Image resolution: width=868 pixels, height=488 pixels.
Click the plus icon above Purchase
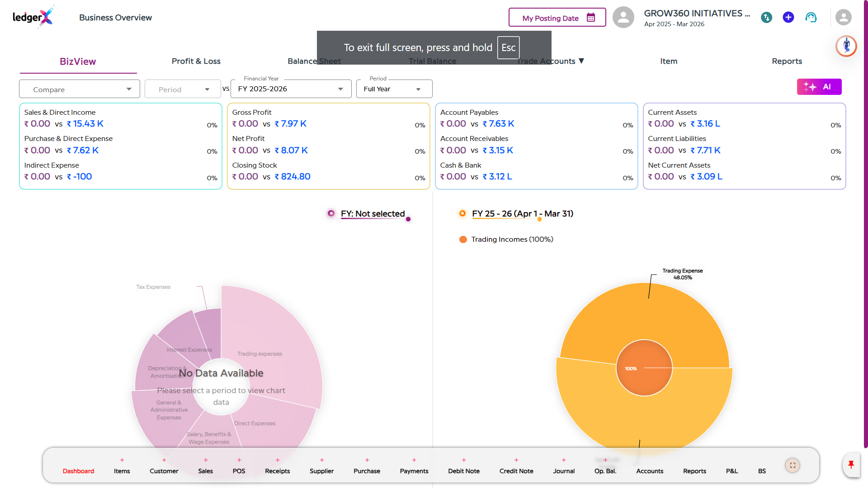tap(367, 460)
